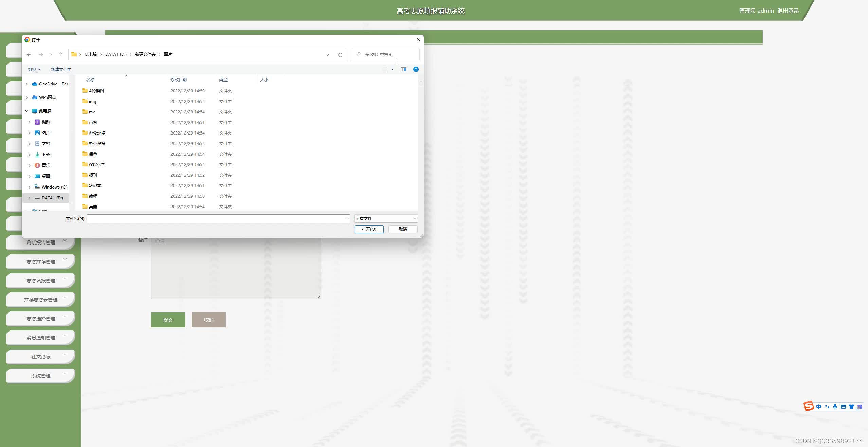Select the mv folder

click(89, 112)
